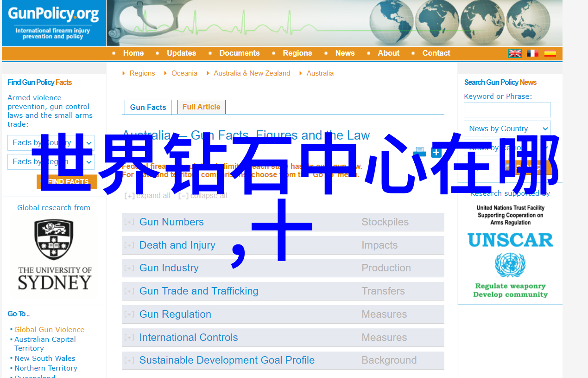588x378 pixels.
Task: Click the Australia breadcrumb link
Action: tap(320, 73)
